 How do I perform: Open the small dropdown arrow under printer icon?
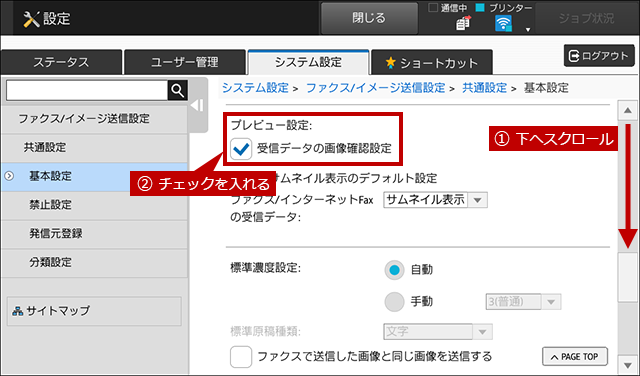[528, 29]
